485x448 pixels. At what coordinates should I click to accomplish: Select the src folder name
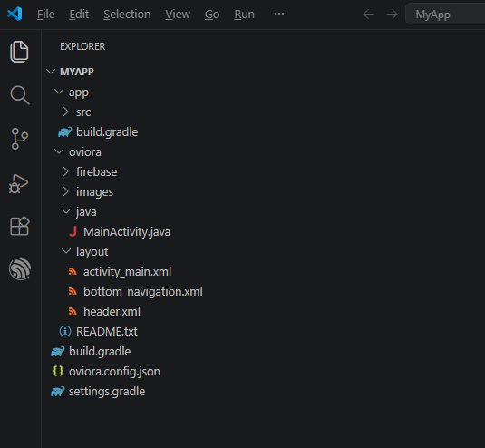83,112
